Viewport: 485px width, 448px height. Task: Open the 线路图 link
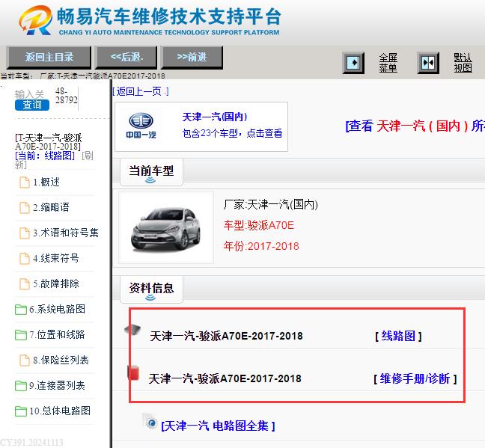click(398, 336)
